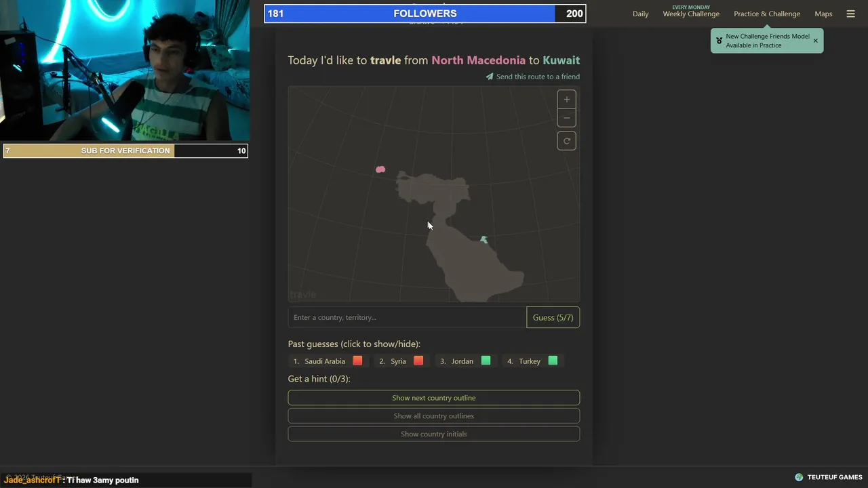868x488 pixels.
Task: Click the Followers goal progress bar
Action: [425, 14]
